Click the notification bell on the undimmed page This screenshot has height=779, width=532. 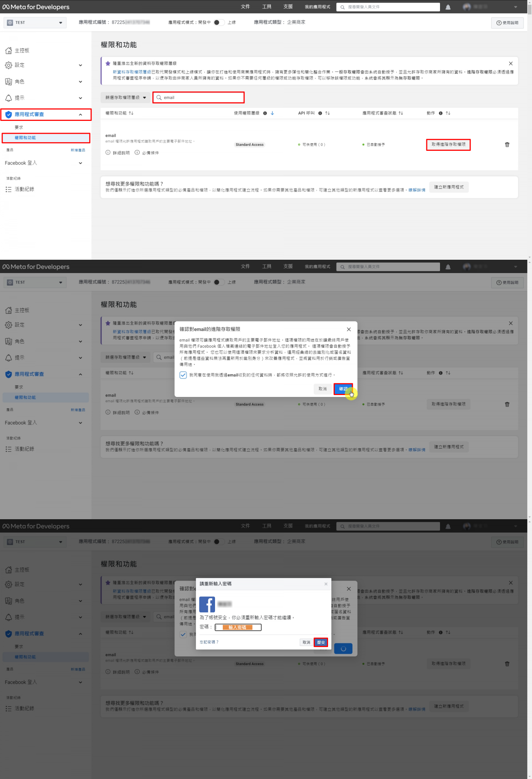[x=448, y=7]
